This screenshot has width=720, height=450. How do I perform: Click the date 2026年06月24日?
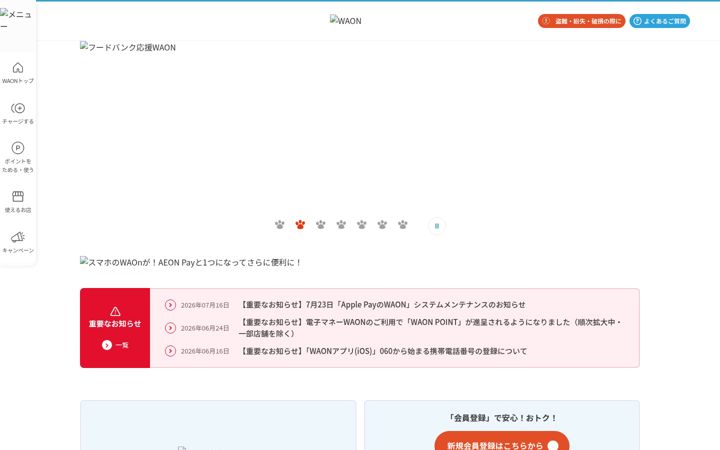tap(205, 328)
